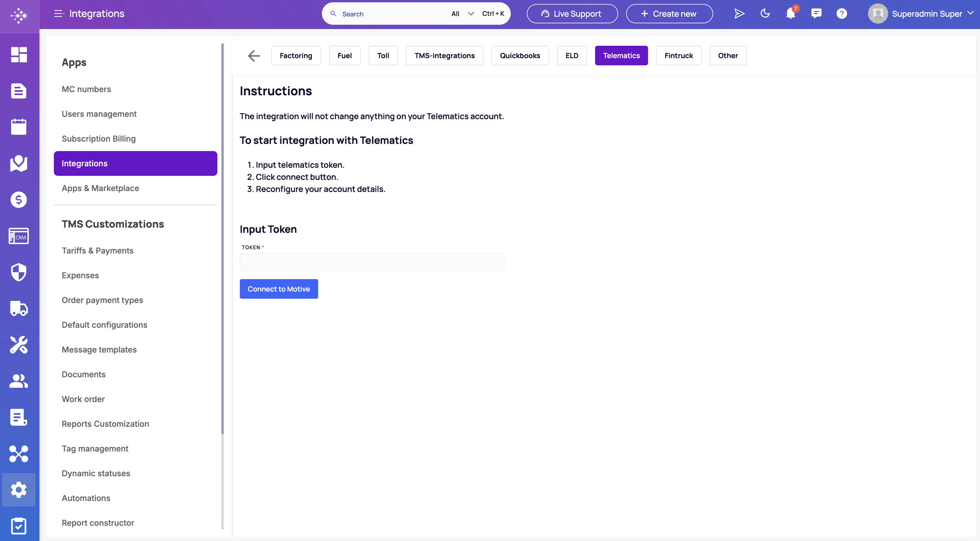Viewport: 980px width, 541px height.
Task: Open the help question mark icon
Action: 842,14
